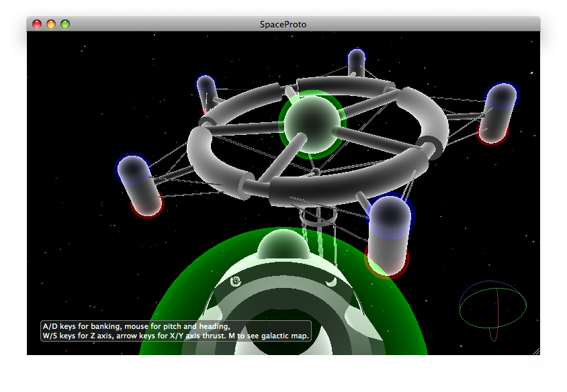Image resolution: width=567 pixels, height=392 pixels.
Task: Click the yellow minimize window button
Action: (51, 24)
